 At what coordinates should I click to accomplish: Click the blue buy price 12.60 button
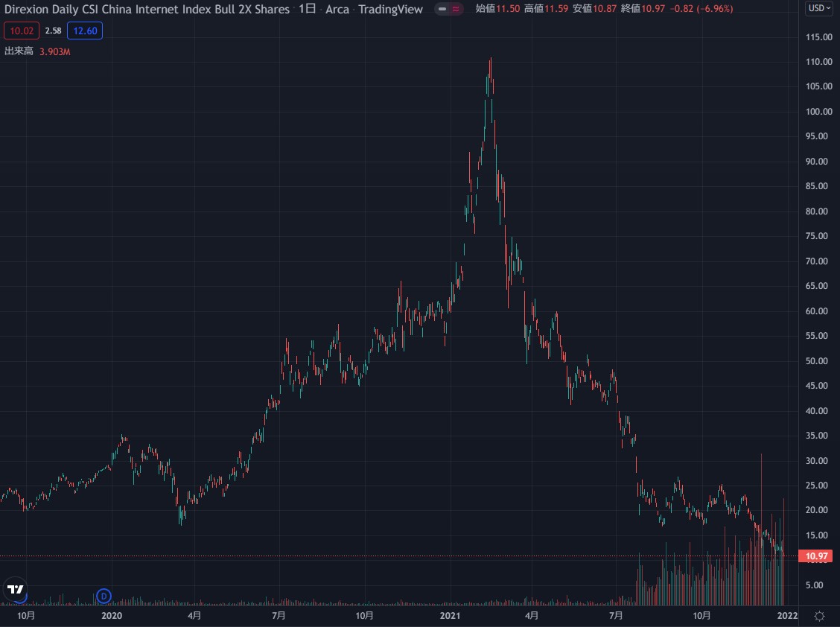[x=85, y=31]
